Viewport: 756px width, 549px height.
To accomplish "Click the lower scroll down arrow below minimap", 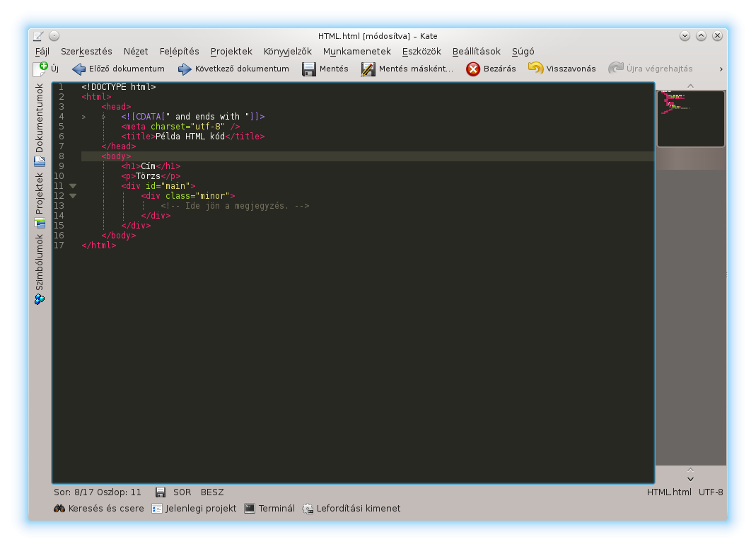I will tap(690, 479).
